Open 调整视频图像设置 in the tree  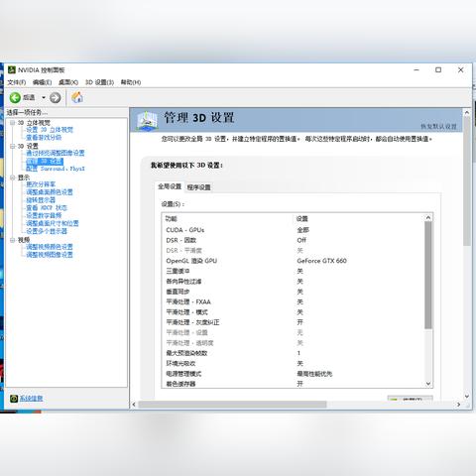[x=50, y=255]
